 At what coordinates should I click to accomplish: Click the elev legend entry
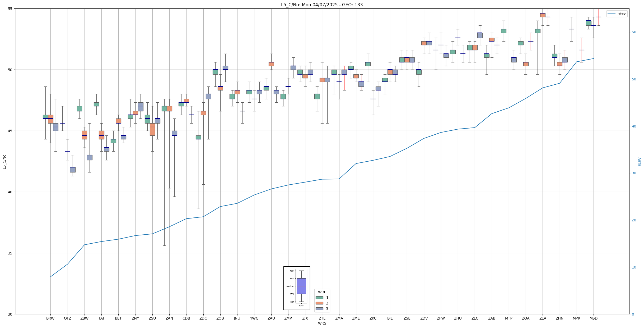pos(622,13)
